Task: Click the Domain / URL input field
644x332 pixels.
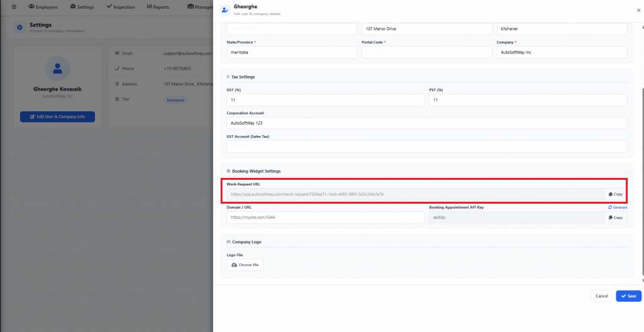Action: [x=325, y=218]
